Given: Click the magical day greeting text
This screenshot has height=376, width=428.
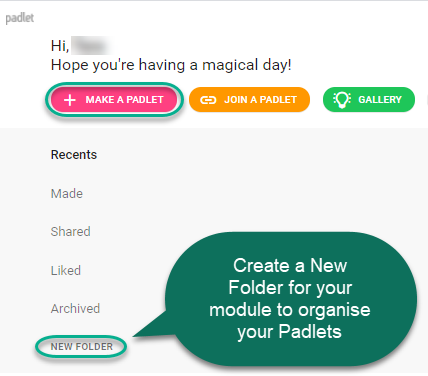Looking at the screenshot, I should click(x=171, y=65).
